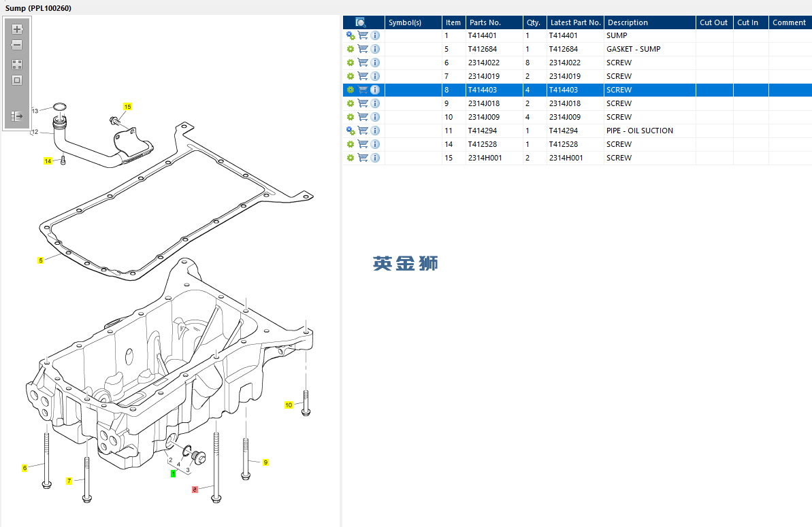Click gear icon for GASKET - SUMP row
This screenshot has height=527, width=812.
(351, 49)
